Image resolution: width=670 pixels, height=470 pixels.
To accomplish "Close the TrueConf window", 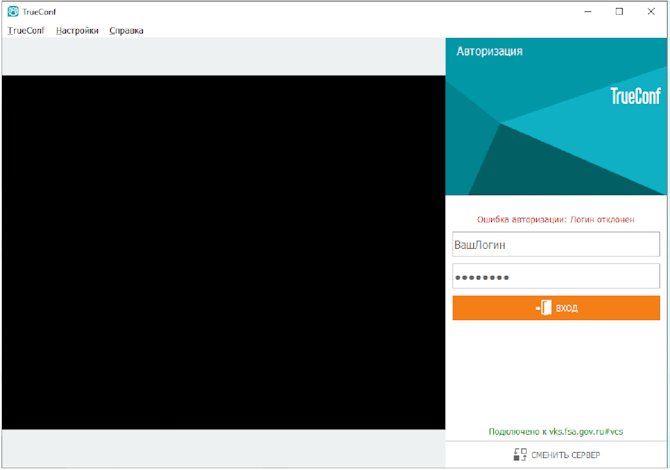I will click(651, 12).
